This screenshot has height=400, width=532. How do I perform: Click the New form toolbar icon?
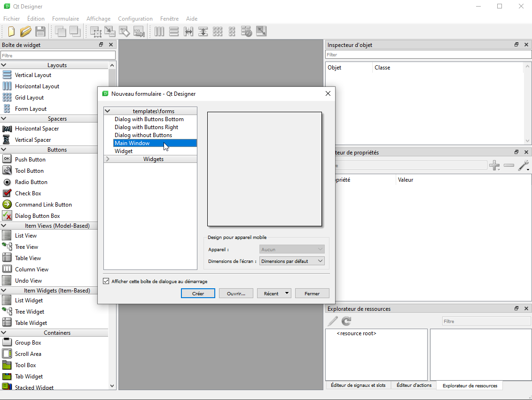pos(11,31)
